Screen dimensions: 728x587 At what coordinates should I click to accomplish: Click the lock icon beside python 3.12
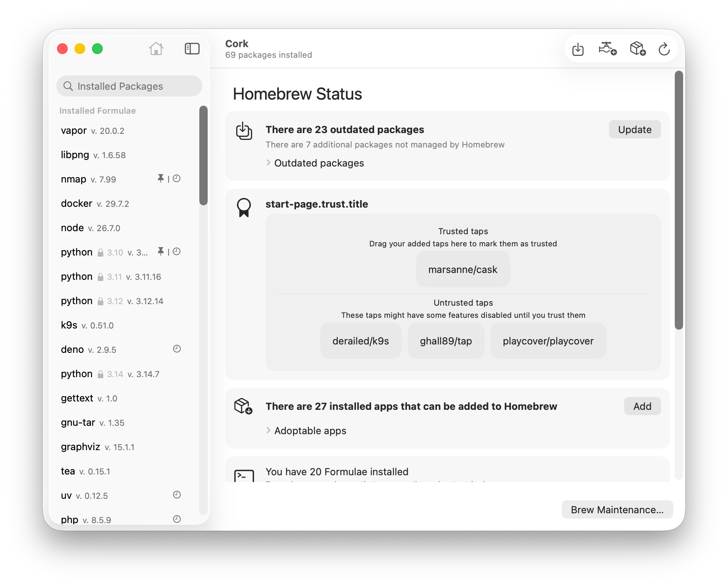100,301
